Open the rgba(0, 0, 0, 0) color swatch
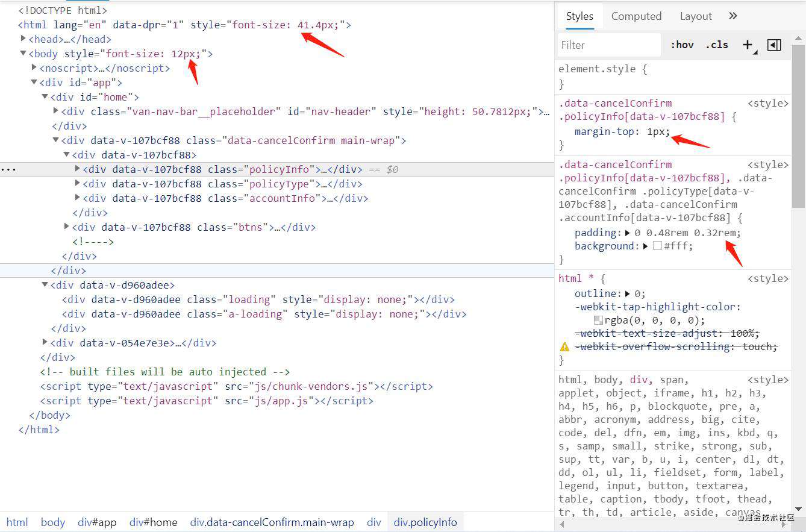Viewport: 806px width, 532px height. tap(598, 320)
